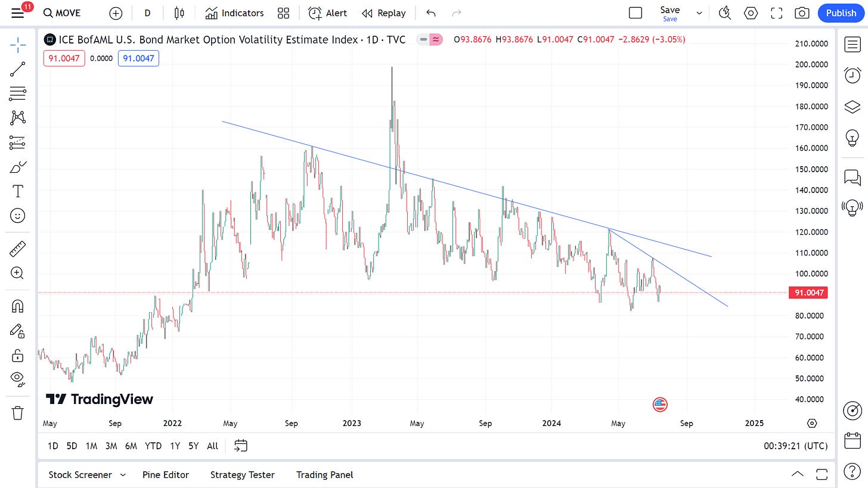Open the chats panel
868x488 pixels.
pos(852,177)
